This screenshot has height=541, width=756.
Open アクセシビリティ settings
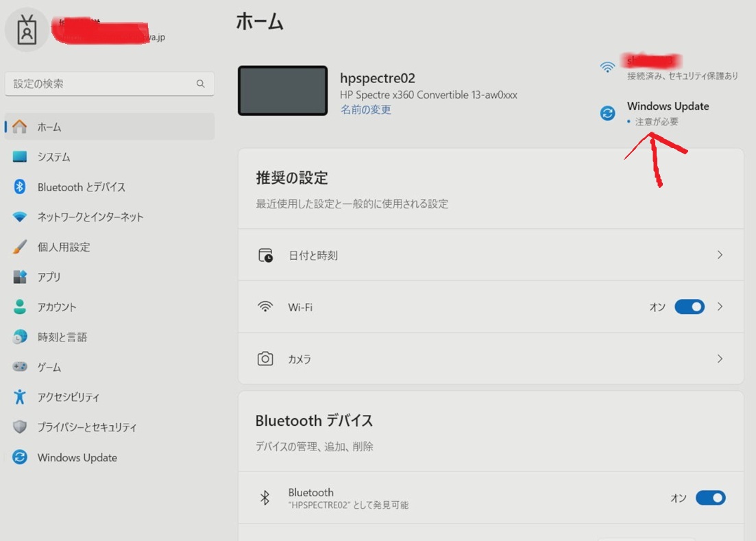110,397
